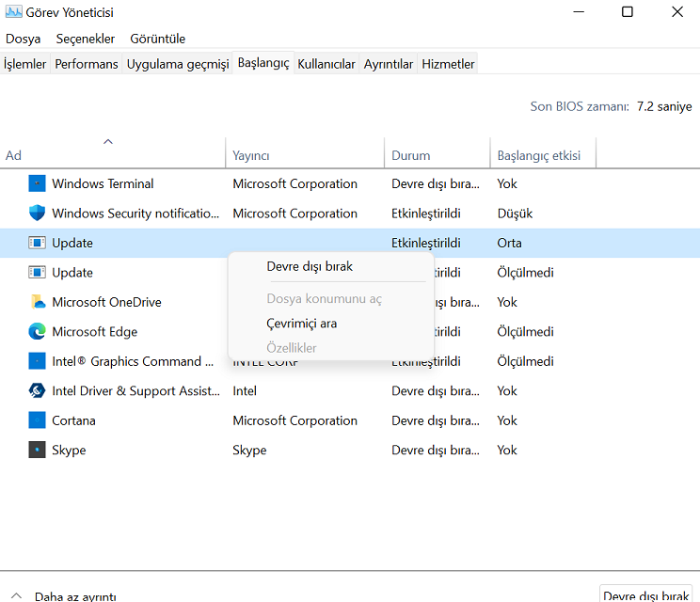Image resolution: width=700 pixels, height=602 pixels.
Task: Select the Microsoft Edge row name
Action: 95,331
